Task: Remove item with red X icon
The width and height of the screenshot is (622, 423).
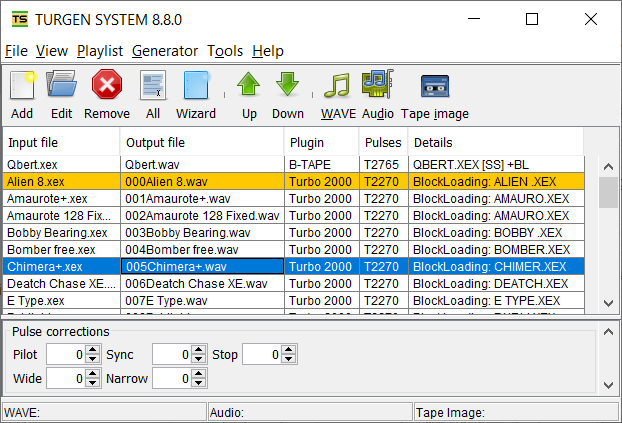Action: [107, 84]
